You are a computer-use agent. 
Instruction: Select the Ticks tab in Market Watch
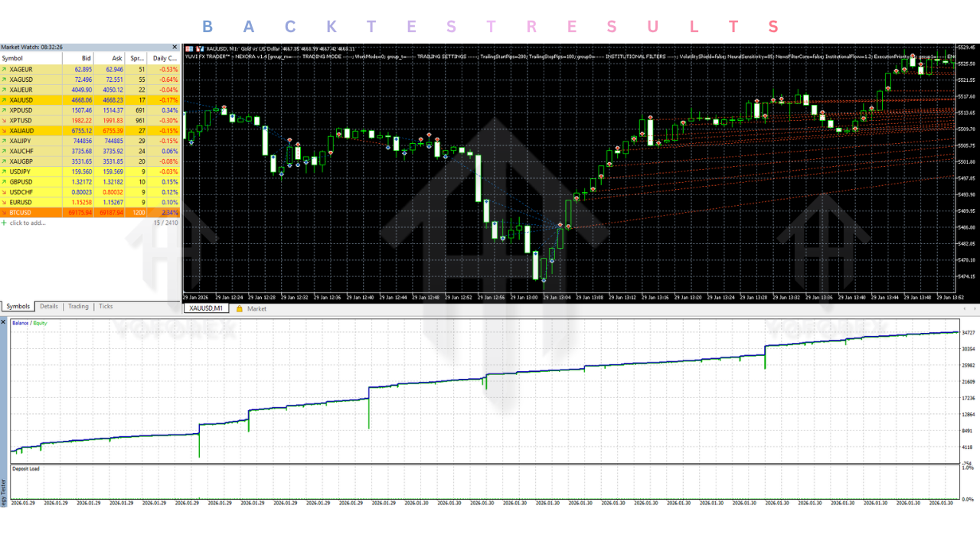tap(106, 306)
